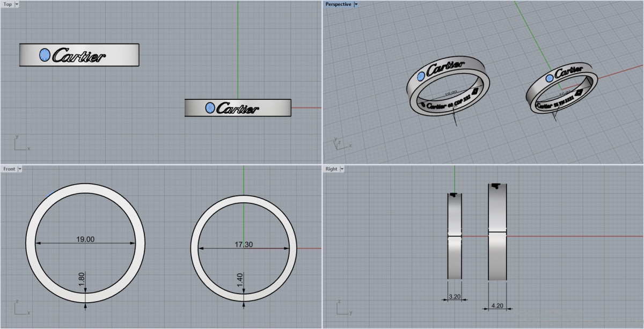This screenshot has width=644, height=329.
Task: Click the 3.20 width dimension label
Action: tap(454, 295)
